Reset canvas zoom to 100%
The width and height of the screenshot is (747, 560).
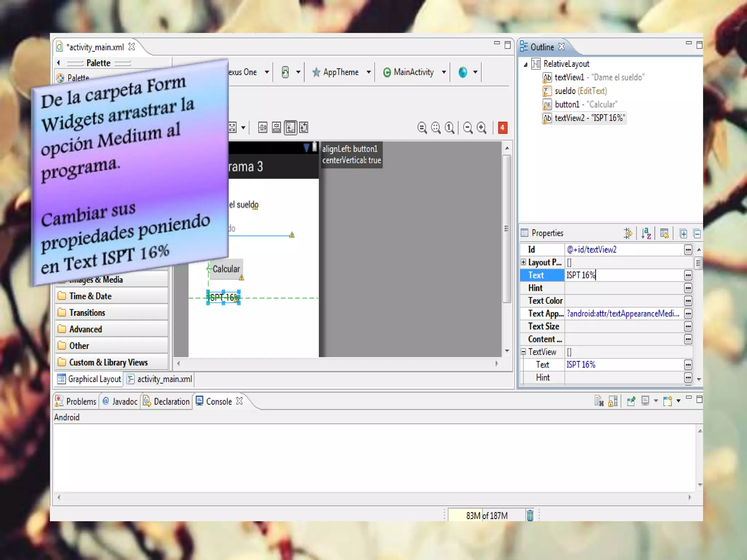click(x=449, y=128)
